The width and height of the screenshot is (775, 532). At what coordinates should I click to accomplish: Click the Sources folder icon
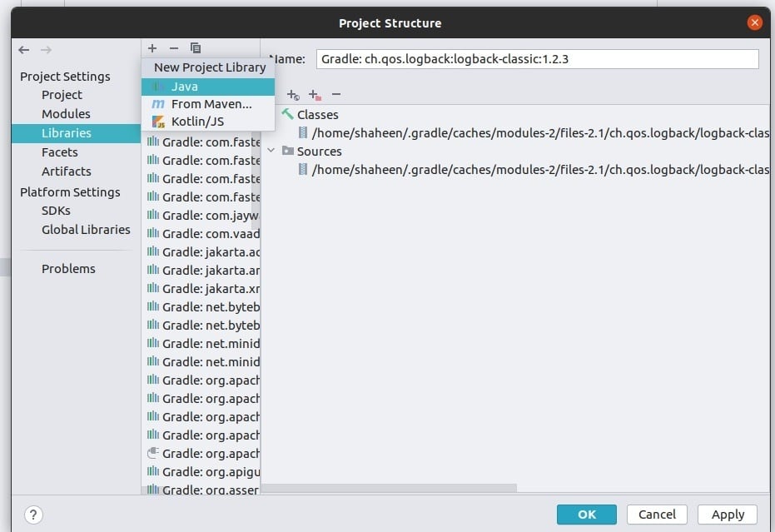click(288, 151)
